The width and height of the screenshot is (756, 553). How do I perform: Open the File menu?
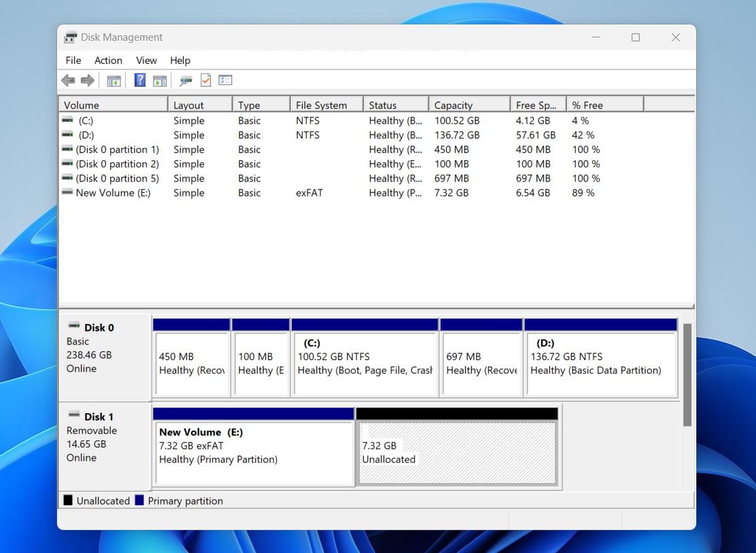click(73, 60)
